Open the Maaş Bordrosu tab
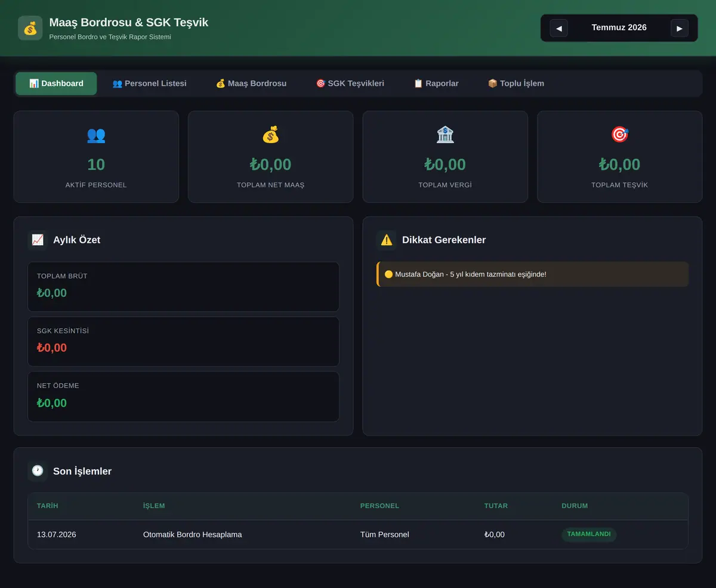716x588 pixels. [x=251, y=83]
